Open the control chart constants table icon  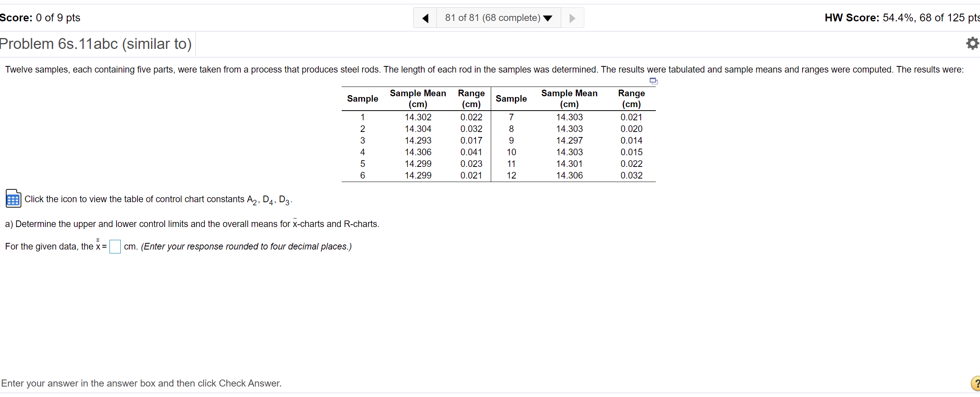click(x=13, y=198)
